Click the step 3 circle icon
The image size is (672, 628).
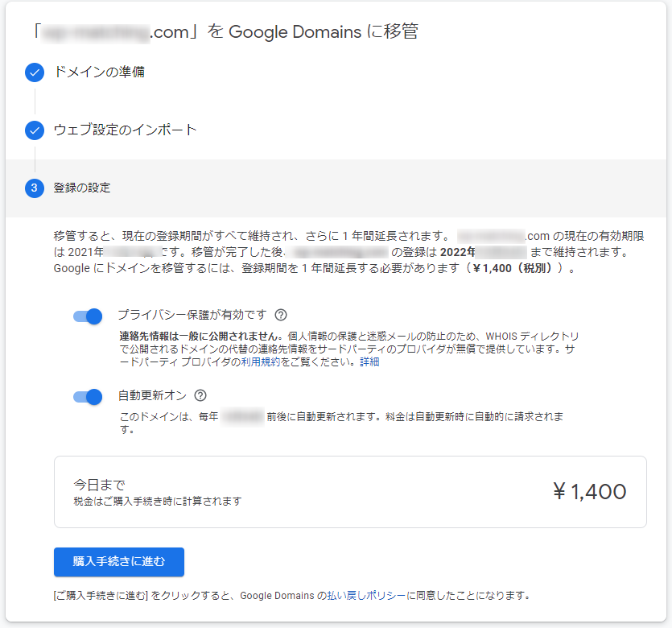(x=35, y=188)
